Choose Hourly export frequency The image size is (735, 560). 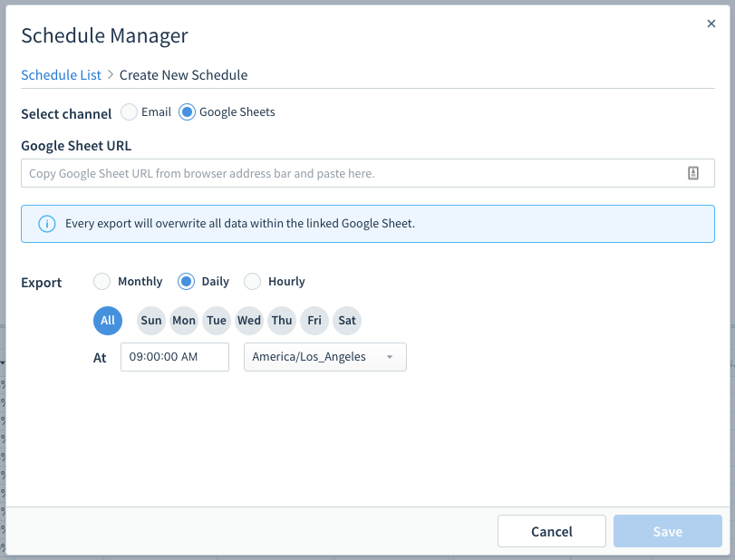pyautogui.click(x=252, y=282)
